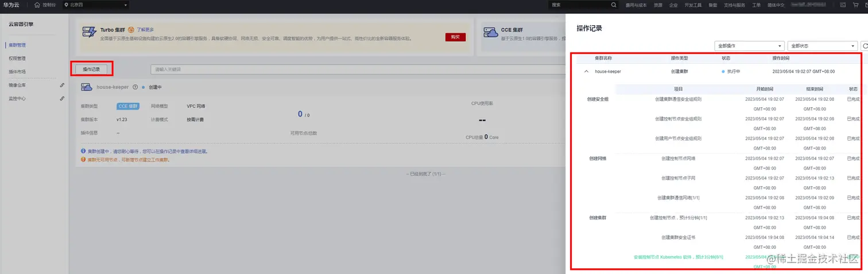
Task: Open 镜像仓库 in the sidebar
Action: coord(17,85)
